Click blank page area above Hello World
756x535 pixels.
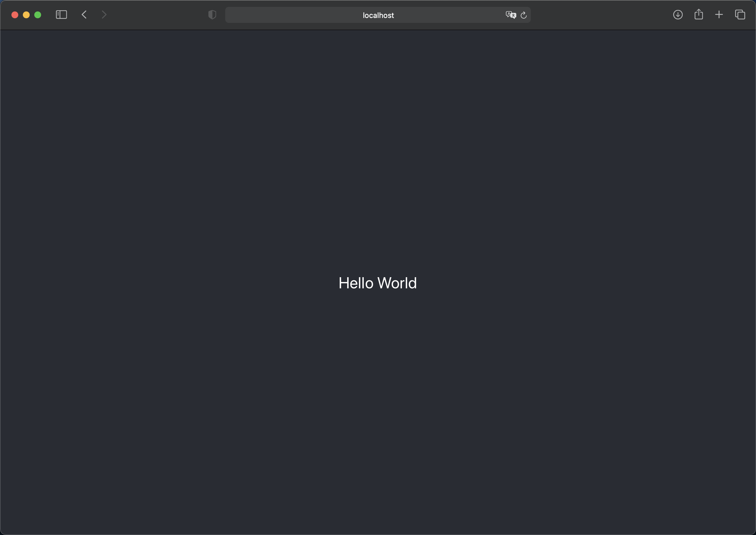pos(378,148)
